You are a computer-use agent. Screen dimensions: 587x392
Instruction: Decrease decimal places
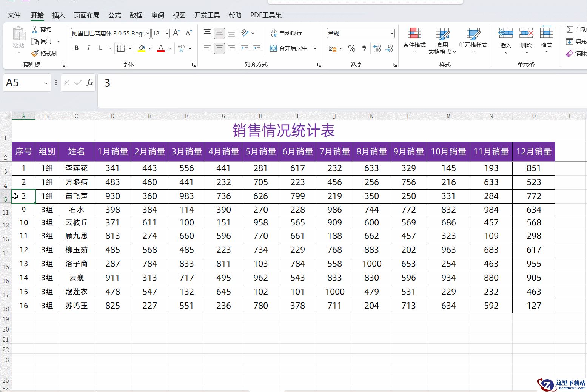point(389,48)
